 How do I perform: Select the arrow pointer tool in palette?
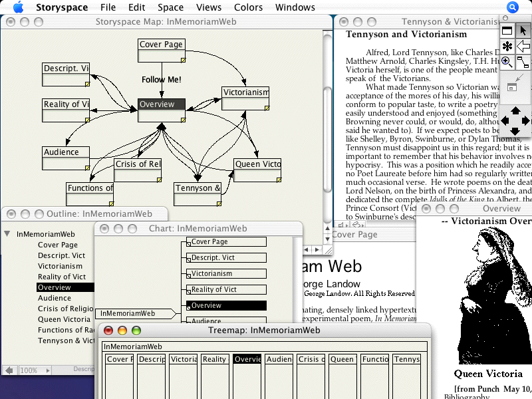pyautogui.click(x=523, y=31)
